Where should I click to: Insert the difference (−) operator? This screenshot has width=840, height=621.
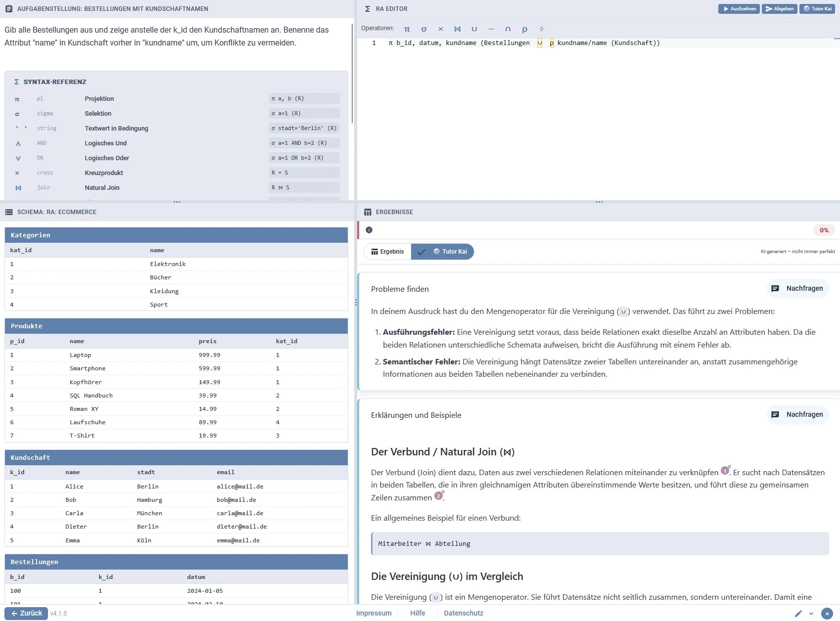point(491,29)
